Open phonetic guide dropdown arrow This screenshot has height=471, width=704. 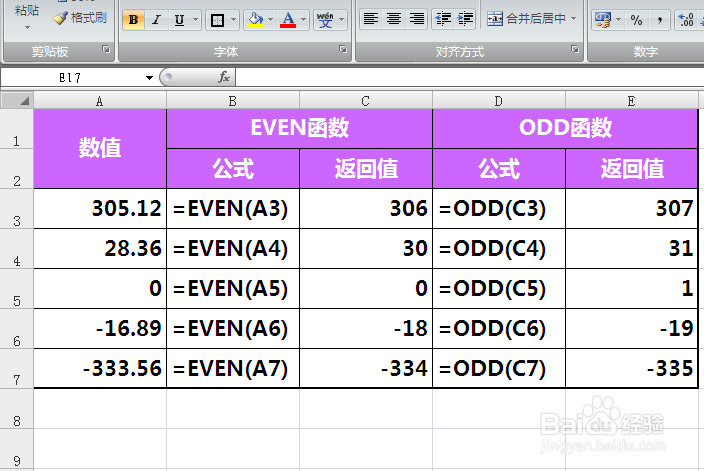coord(342,20)
